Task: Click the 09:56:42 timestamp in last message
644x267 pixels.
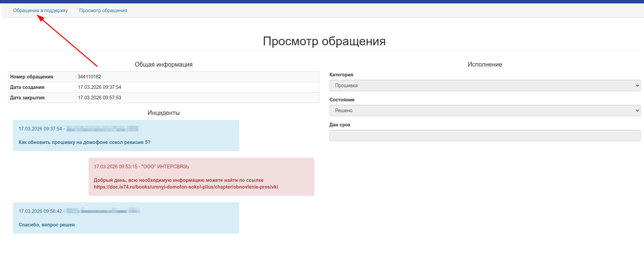Action: click(40, 211)
